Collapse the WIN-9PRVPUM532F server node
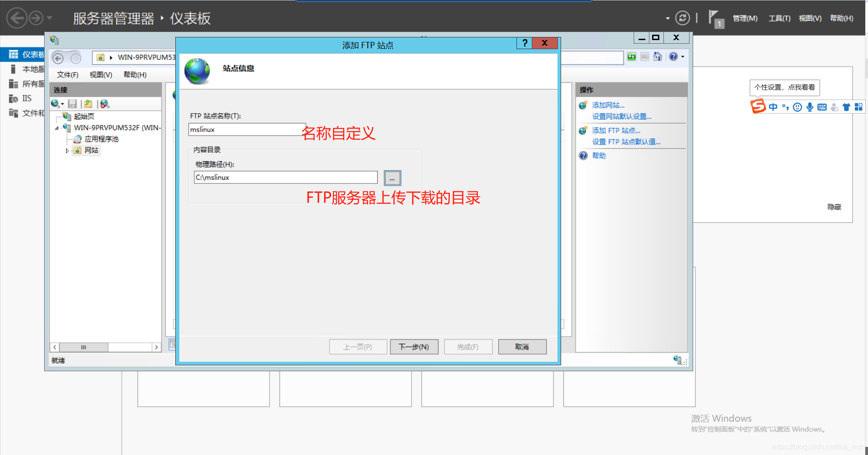This screenshot has width=868, height=455. coord(56,128)
